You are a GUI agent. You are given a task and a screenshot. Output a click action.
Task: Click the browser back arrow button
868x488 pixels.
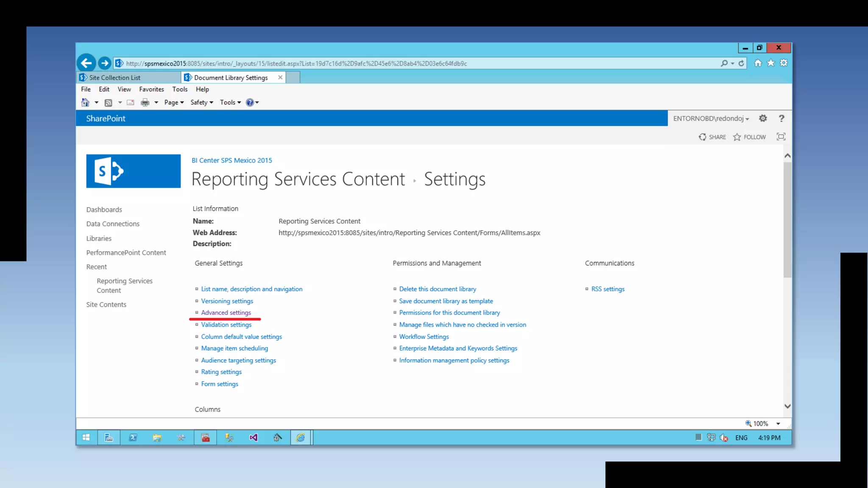(x=86, y=63)
